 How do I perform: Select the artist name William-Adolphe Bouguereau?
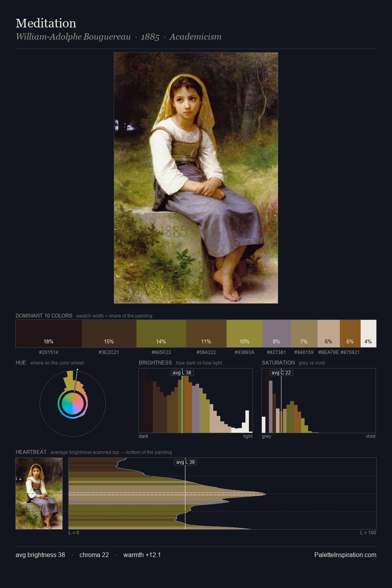(x=73, y=37)
